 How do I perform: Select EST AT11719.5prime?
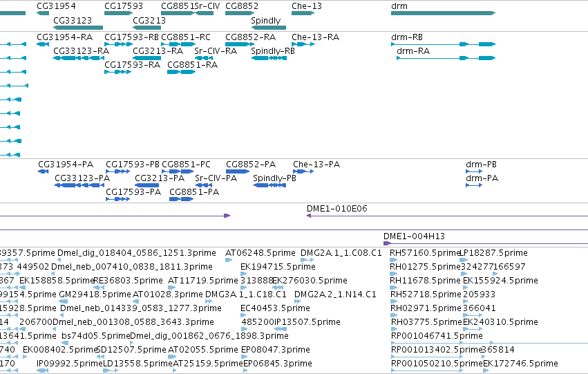tap(172, 288)
